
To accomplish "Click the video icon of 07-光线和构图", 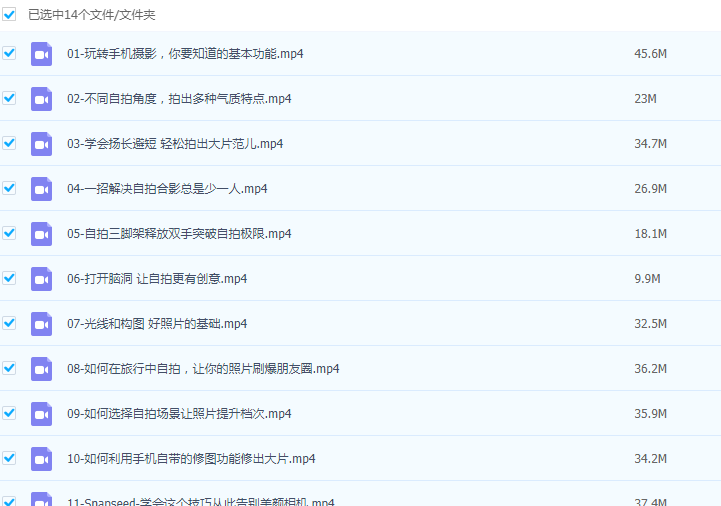I will pyautogui.click(x=41, y=324).
